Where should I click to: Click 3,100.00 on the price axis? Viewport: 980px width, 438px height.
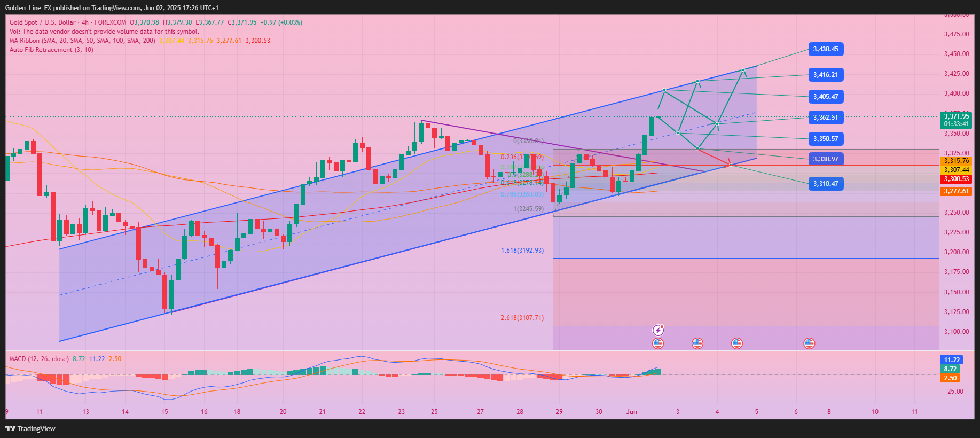(x=957, y=332)
